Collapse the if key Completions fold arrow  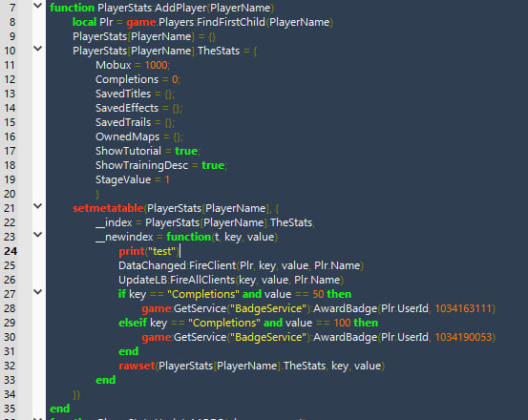[38, 292]
